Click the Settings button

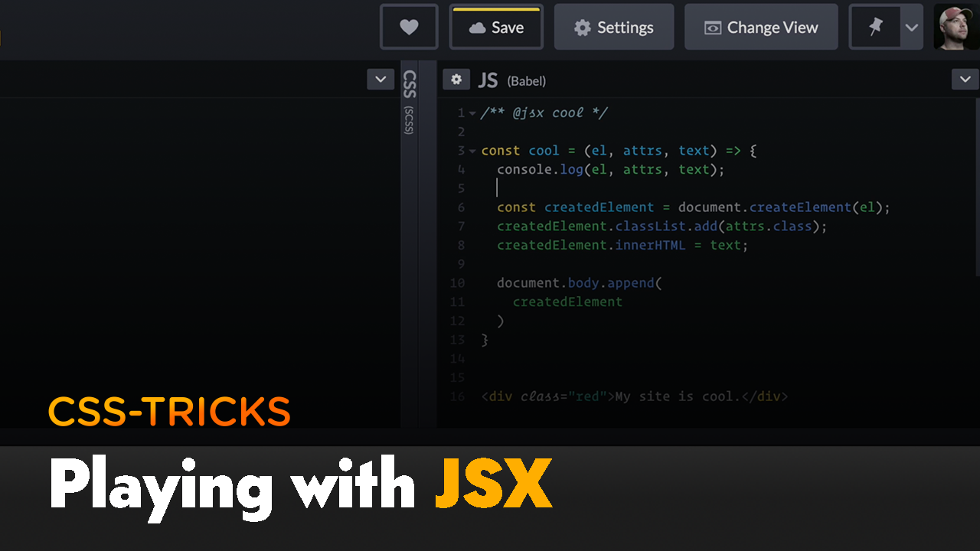[x=614, y=27]
